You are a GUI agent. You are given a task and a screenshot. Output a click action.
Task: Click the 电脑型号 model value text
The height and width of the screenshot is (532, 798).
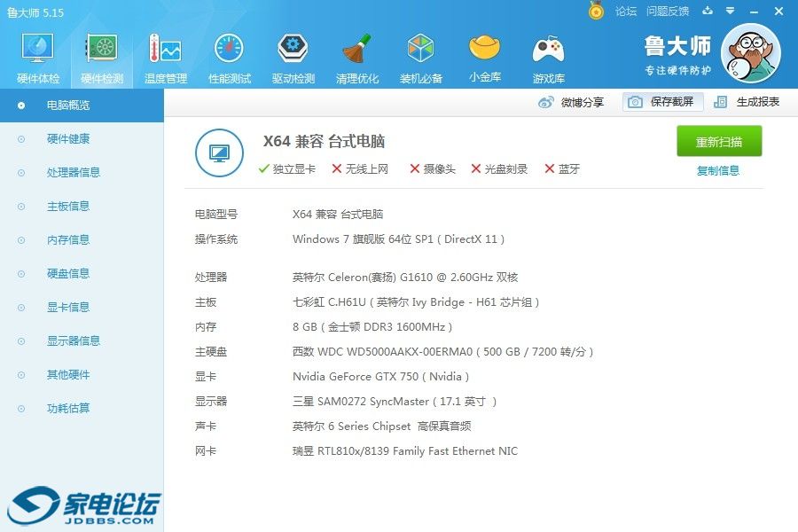click(338, 215)
